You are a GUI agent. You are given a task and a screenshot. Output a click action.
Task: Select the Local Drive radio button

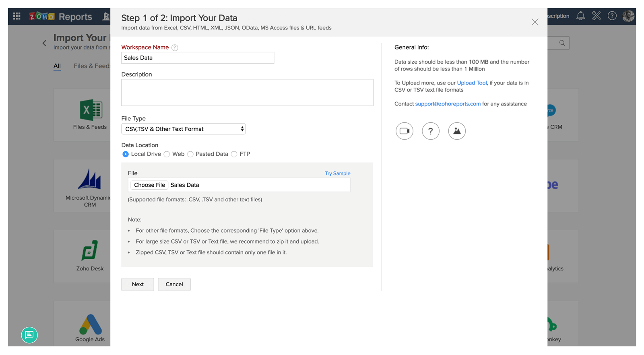[126, 154]
